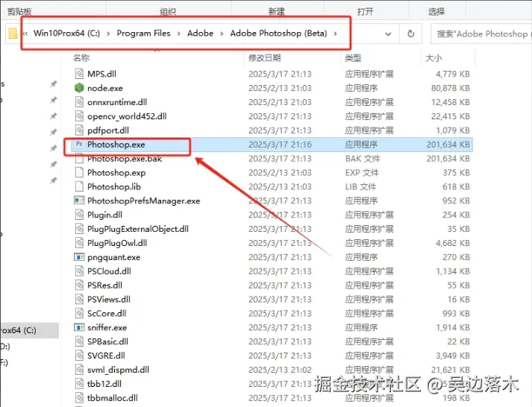This screenshot has height=407, width=532.
Task: Click the svml_dispmd.dll file icon
Action: pos(79,370)
